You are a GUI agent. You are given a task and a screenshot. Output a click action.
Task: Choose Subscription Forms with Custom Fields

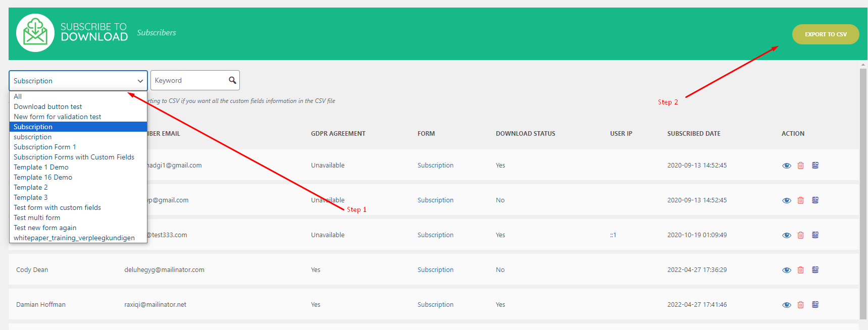coord(78,157)
